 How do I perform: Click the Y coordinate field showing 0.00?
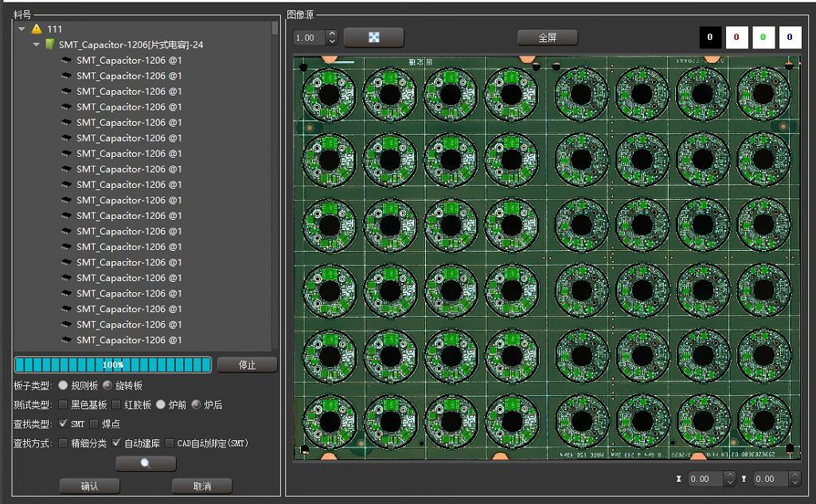[771, 479]
